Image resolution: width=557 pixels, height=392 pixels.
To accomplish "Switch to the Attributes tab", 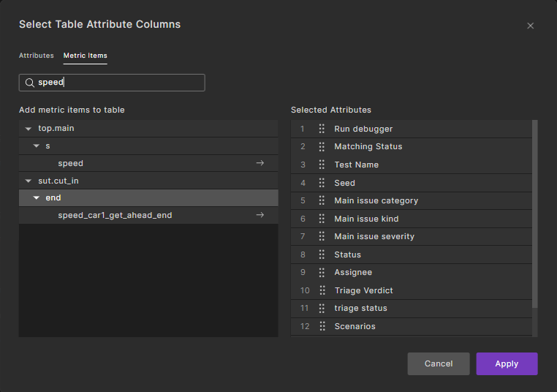I will 36,56.
